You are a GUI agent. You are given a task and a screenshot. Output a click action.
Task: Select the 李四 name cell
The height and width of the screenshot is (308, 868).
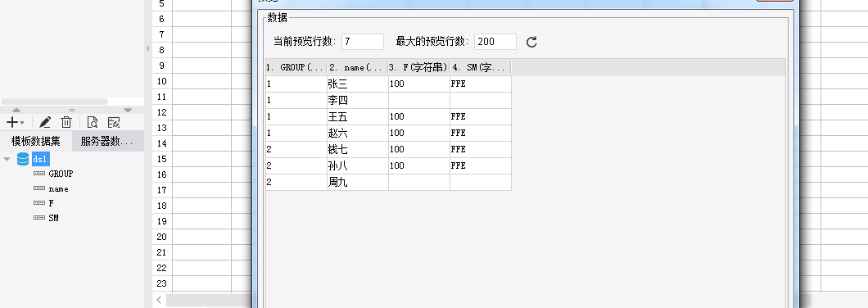tap(358, 100)
